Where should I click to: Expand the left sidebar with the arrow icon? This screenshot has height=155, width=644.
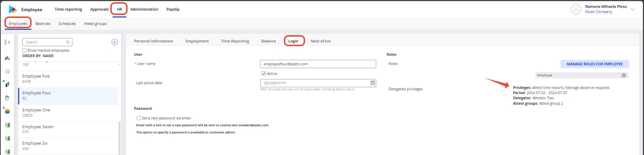pyautogui.click(x=7, y=42)
